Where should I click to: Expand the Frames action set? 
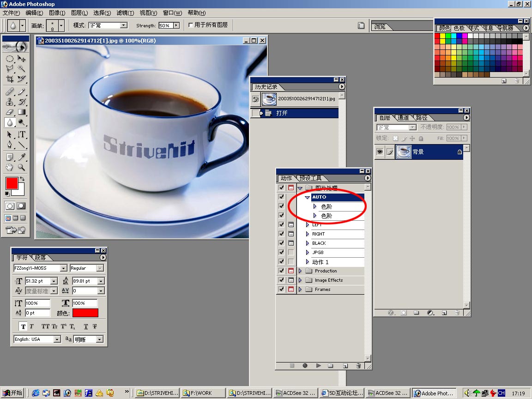[300, 289]
